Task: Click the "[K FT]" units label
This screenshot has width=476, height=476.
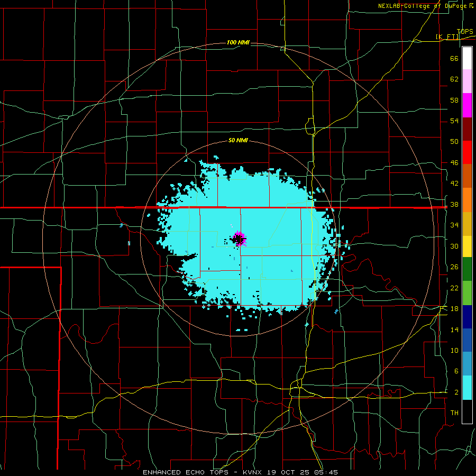Action: tap(447, 36)
